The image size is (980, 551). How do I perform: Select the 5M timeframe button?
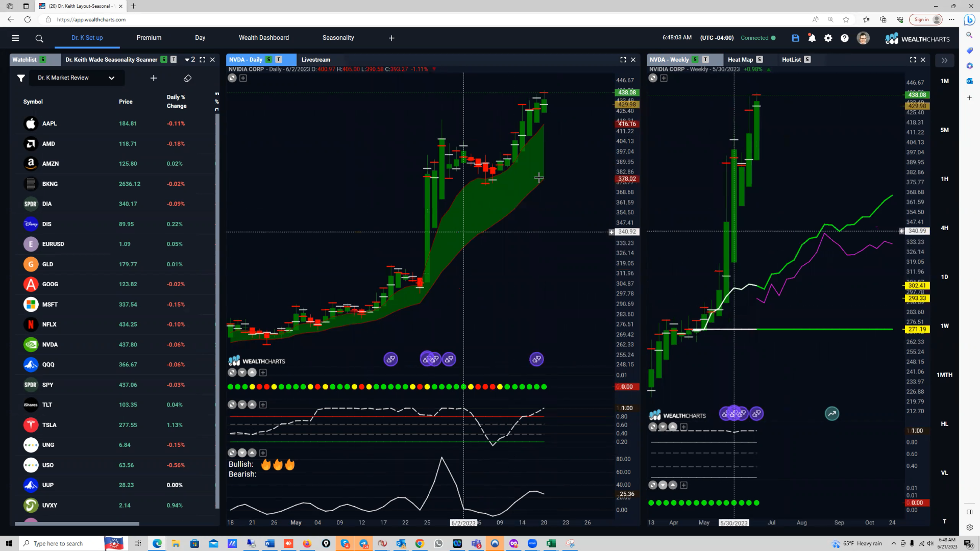pyautogui.click(x=945, y=130)
